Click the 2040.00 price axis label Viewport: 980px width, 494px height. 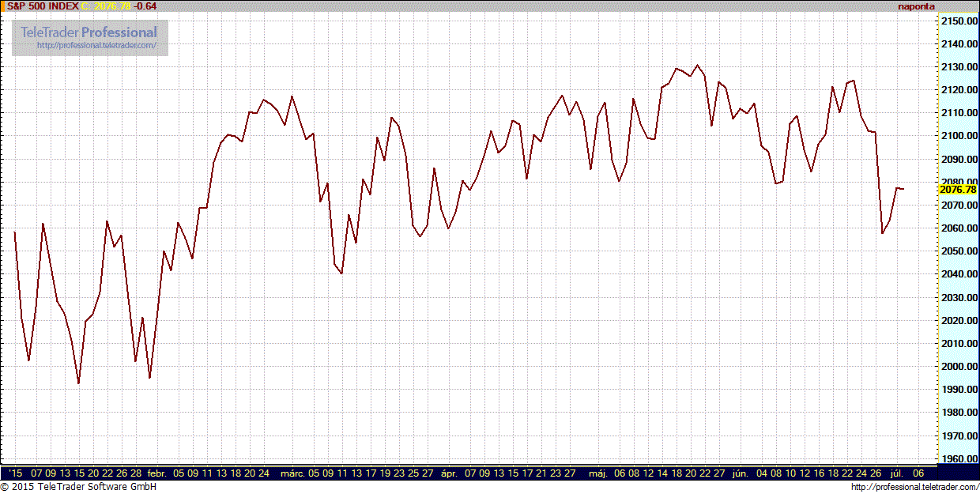point(959,274)
